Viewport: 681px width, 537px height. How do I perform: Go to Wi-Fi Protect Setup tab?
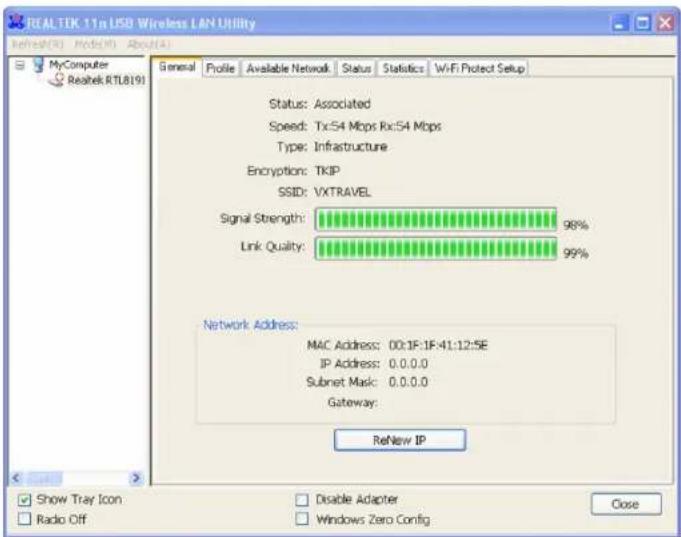coord(479,68)
